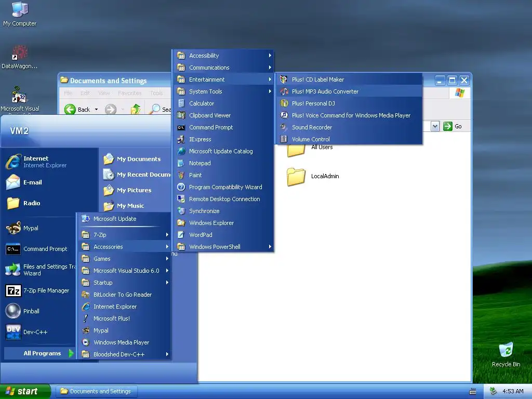Open Microsoft Plus! from All Programs
Viewport: 532px width, 399px height.
coord(125,318)
